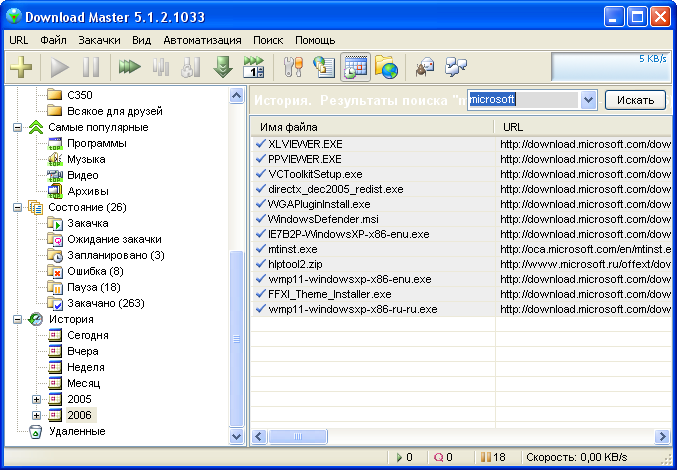
Task: Select the VCToolkitSetup.exe row
Action: pyautogui.click(x=462, y=174)
